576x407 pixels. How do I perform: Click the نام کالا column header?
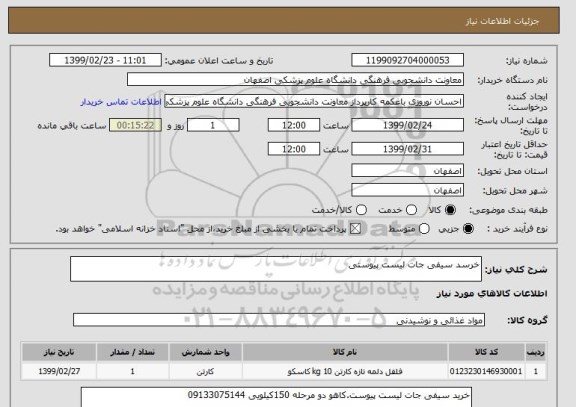coord(345,352)
